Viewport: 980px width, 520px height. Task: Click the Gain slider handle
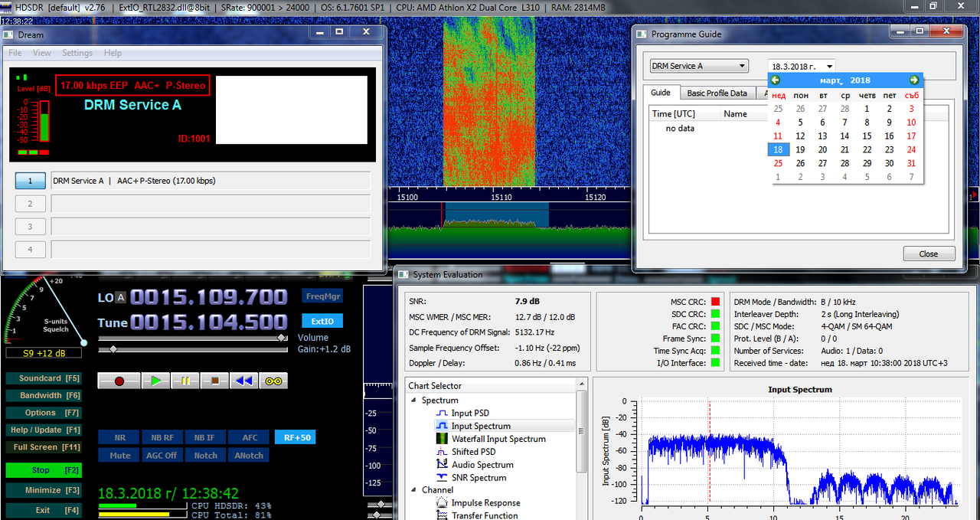click(114, 349)
